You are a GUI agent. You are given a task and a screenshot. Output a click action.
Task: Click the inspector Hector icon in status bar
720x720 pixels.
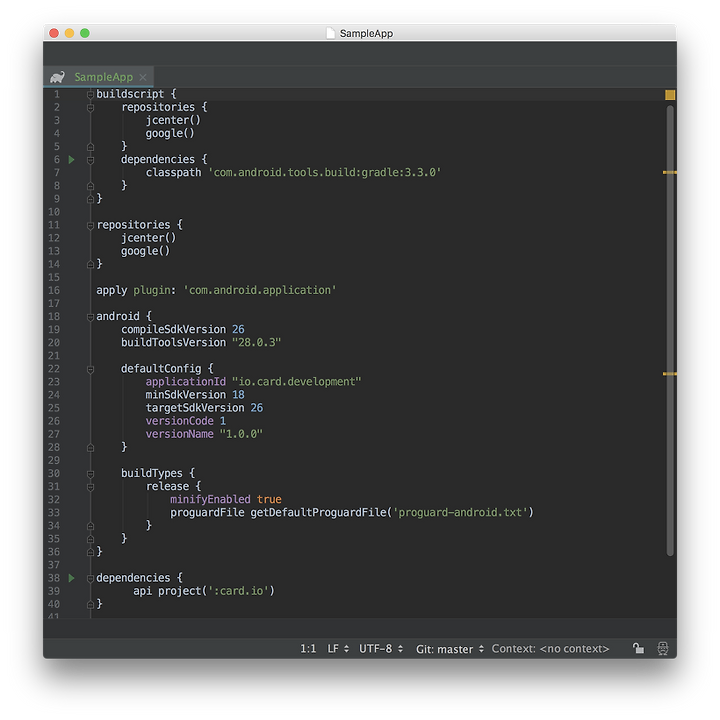(x=663, y=648)
